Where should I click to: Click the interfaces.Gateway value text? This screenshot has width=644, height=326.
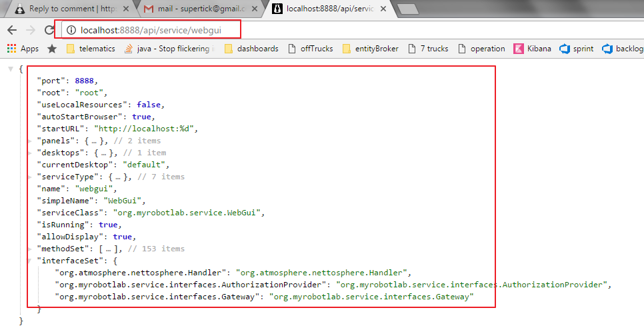pyautogui.click(x=371, y=297)
